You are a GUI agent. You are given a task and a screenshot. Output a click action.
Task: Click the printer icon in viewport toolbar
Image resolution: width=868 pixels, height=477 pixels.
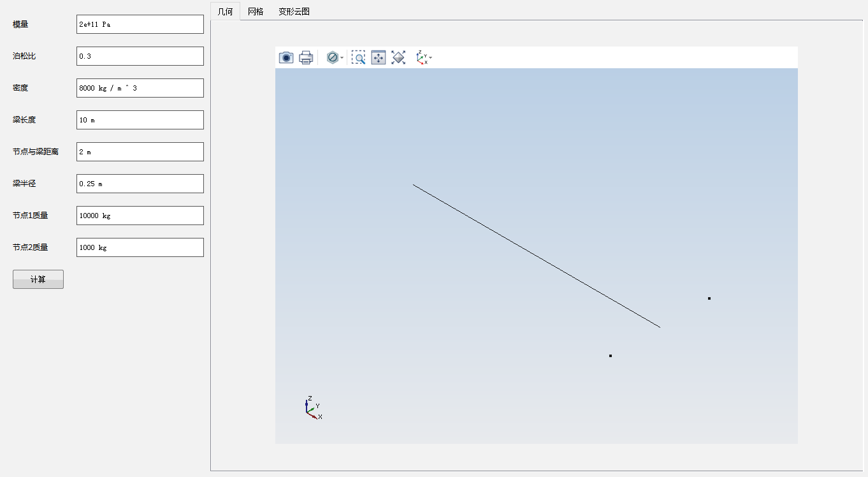coord(306,58)
